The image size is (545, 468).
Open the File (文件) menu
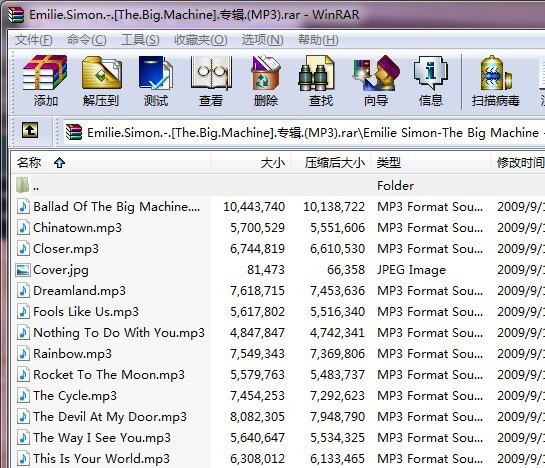33,40
